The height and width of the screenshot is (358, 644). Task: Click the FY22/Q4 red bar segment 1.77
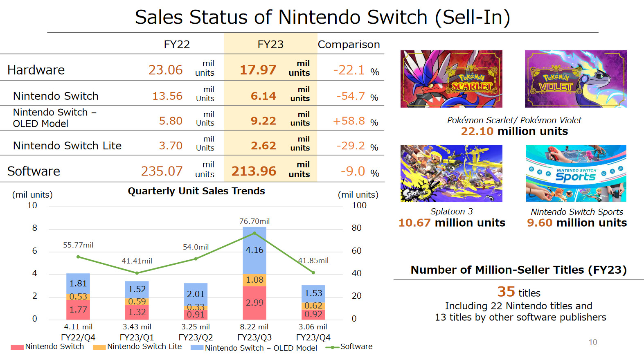tap(78, 310)
